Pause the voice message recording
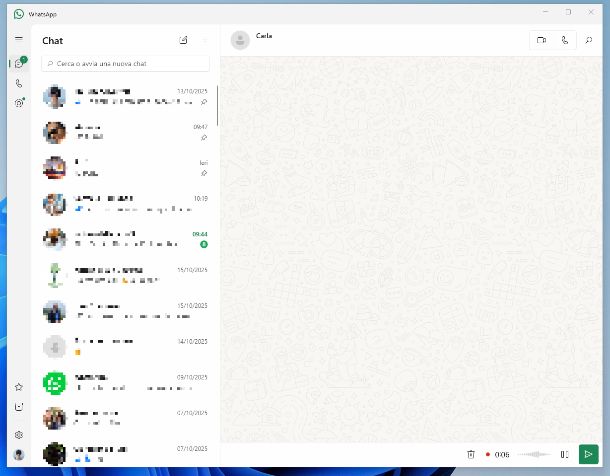The width and height of the screenshot is (610, 476). click(564, 454)
